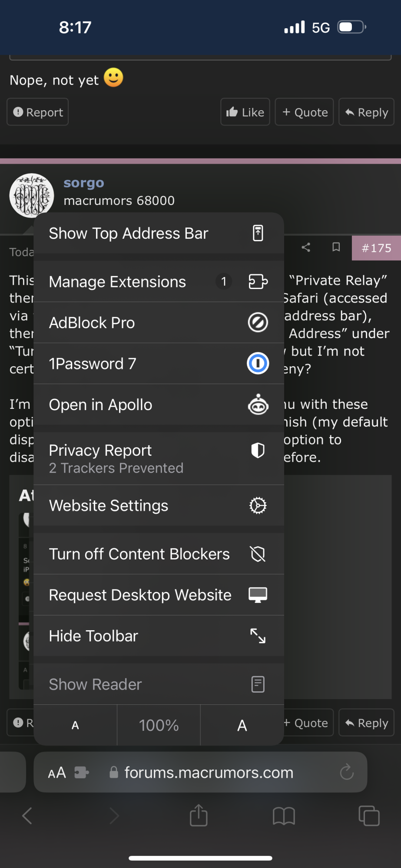The height and width of the screenshot is (868, 401).
Task: Tap the extensions puzzle icon in address bar
Action: coord(81,773)
